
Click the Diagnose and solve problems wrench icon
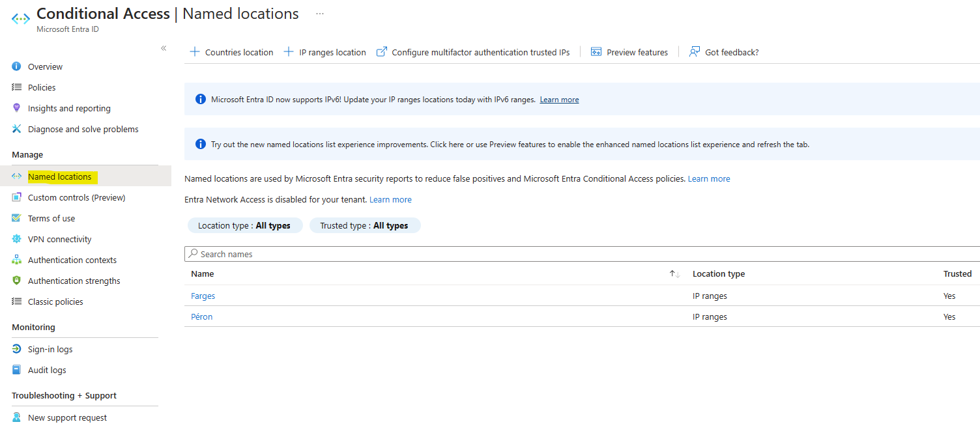click(x=17, y=129)
